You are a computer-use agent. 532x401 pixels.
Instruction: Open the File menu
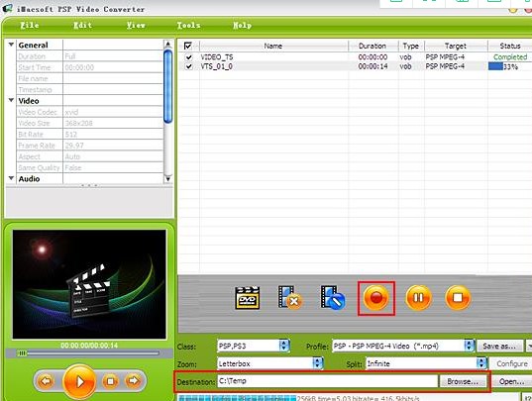(x=30, y=25)
